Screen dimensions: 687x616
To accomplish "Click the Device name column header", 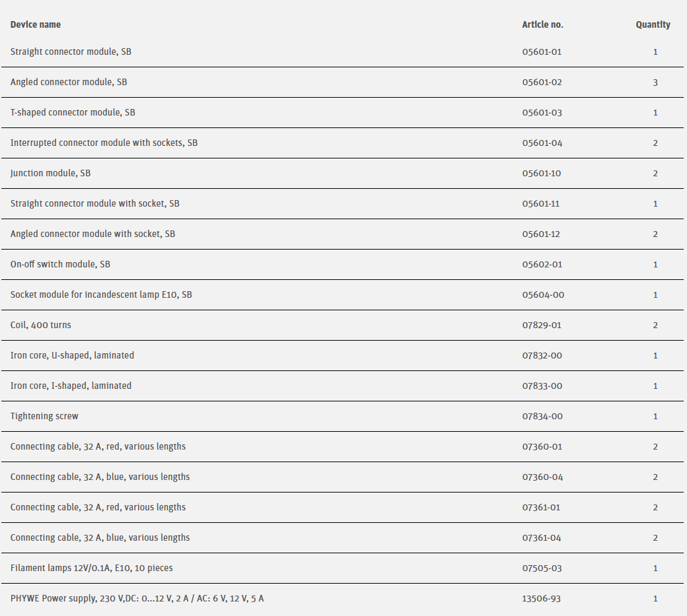I will [36, 24].
